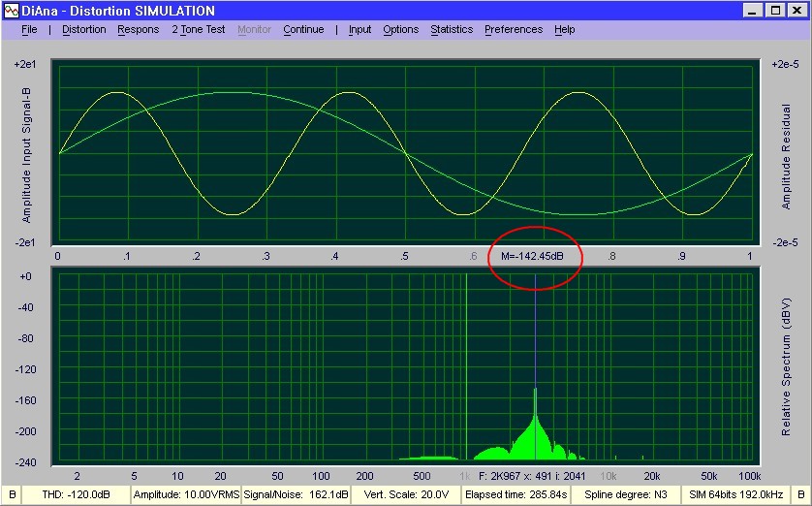The width and height of the screenshot is (812, 506).
Task: Click the left B status bar cell
Action: tap(13, 494)
